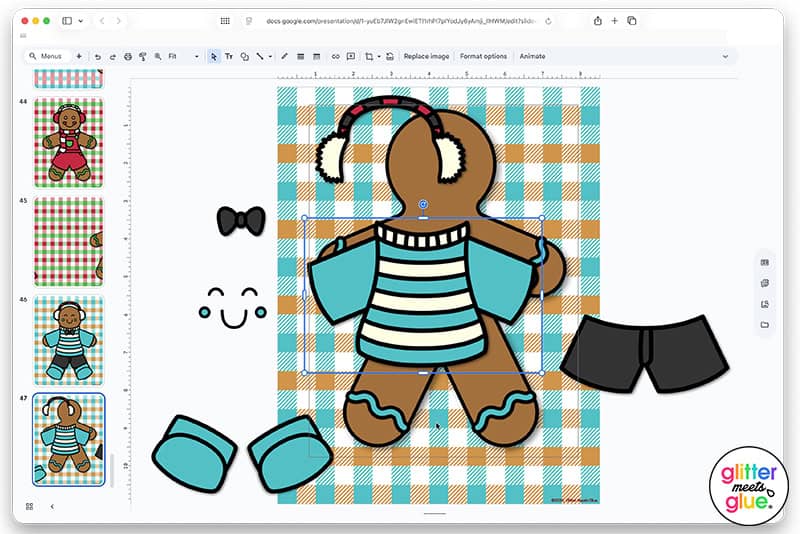
Task: Show Safari tab overview
Action: [632, 20]
